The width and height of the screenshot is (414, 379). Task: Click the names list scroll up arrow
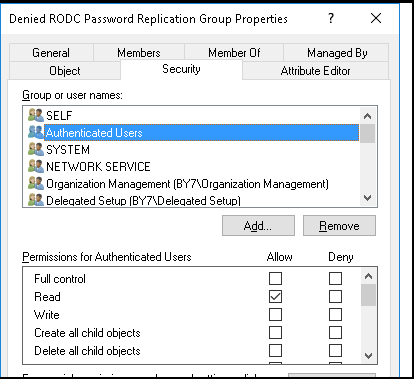[x=368, y=116]
